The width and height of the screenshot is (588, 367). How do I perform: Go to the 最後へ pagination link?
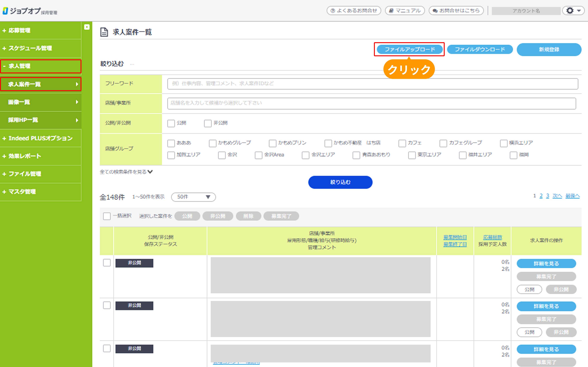572,196
